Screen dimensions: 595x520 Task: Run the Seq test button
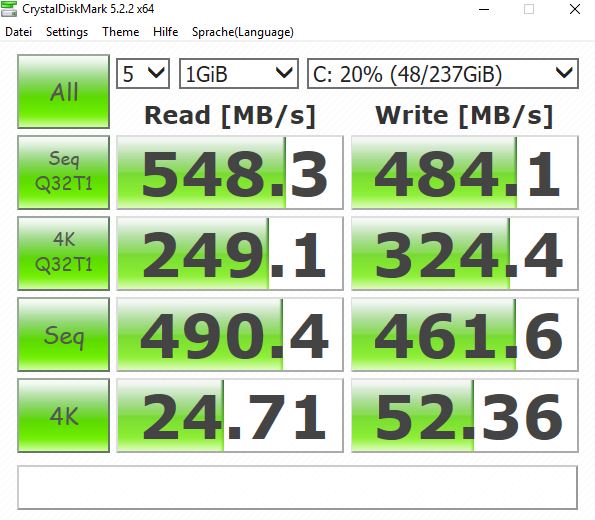pyautogui.click(x=63, y=334)
